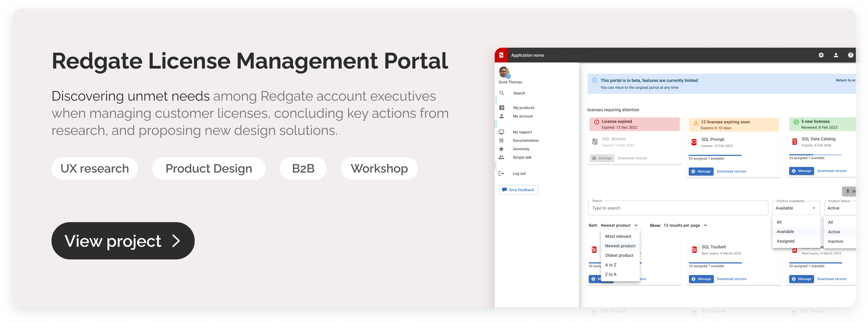Select All in Product Availability list
Screen dimensions: 868x323
pyautogui.click(x=796, y=222)
